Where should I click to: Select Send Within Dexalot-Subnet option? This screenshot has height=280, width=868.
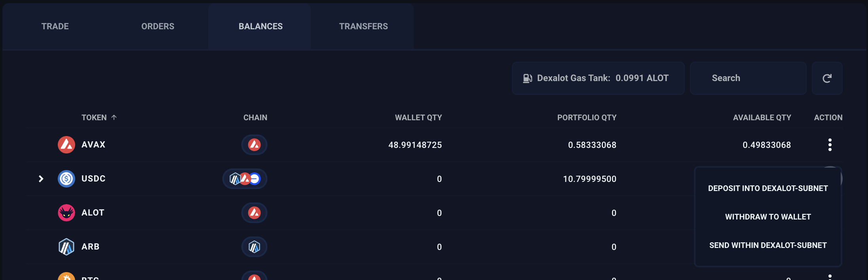pyautogui.click(x=768, y=245)
